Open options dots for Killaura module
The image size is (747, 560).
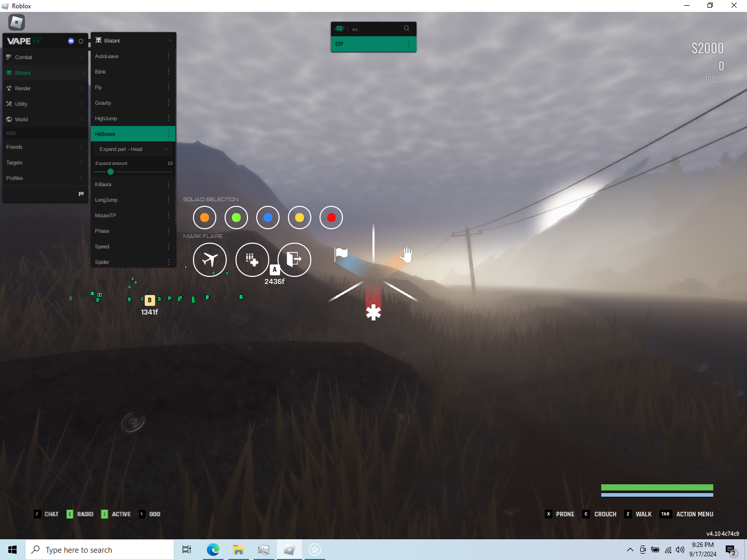169,184
